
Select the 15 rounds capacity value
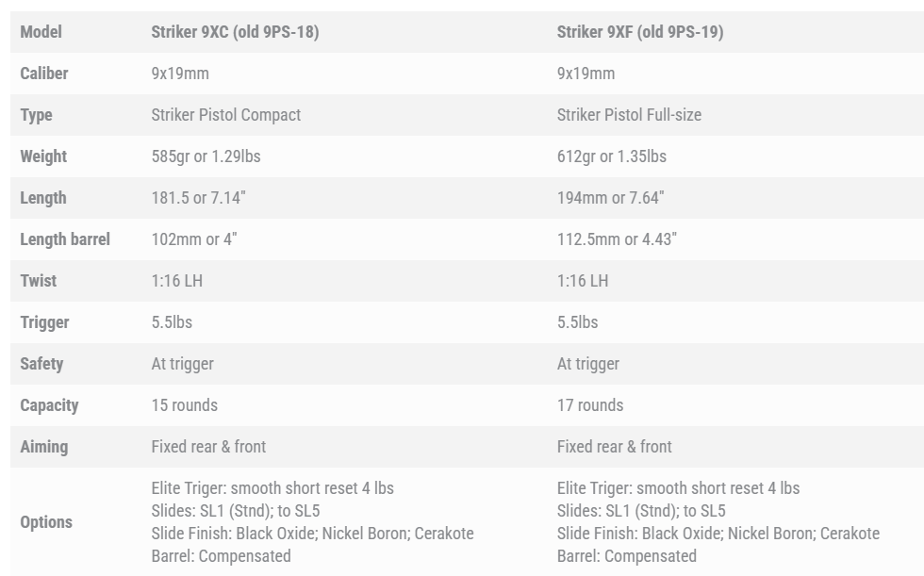pos(185,405)
